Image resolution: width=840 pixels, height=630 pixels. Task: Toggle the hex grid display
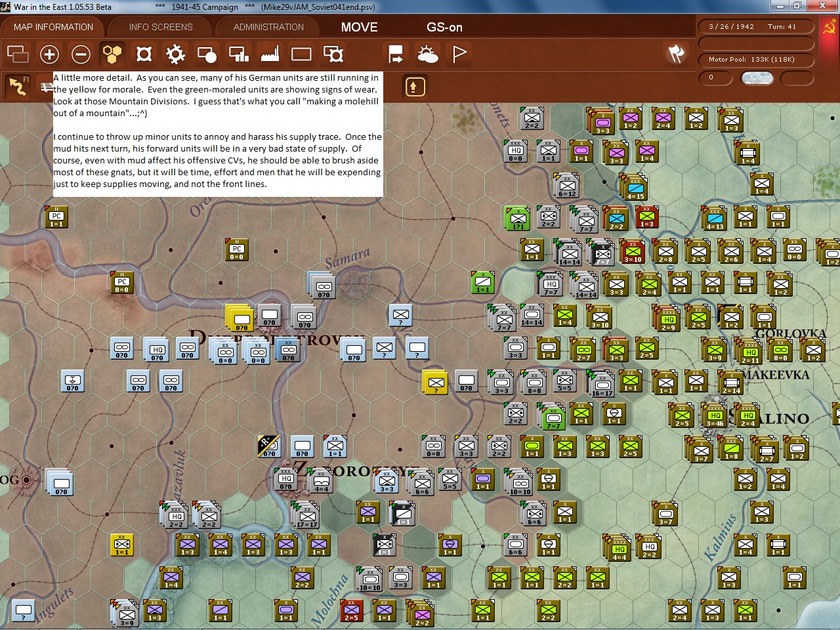tap(112, 54)
